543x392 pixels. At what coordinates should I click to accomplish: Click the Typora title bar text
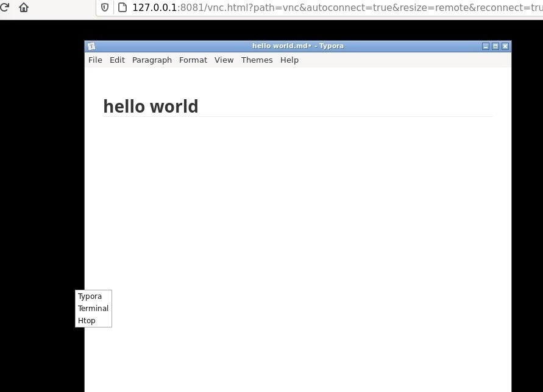point(298,46)
